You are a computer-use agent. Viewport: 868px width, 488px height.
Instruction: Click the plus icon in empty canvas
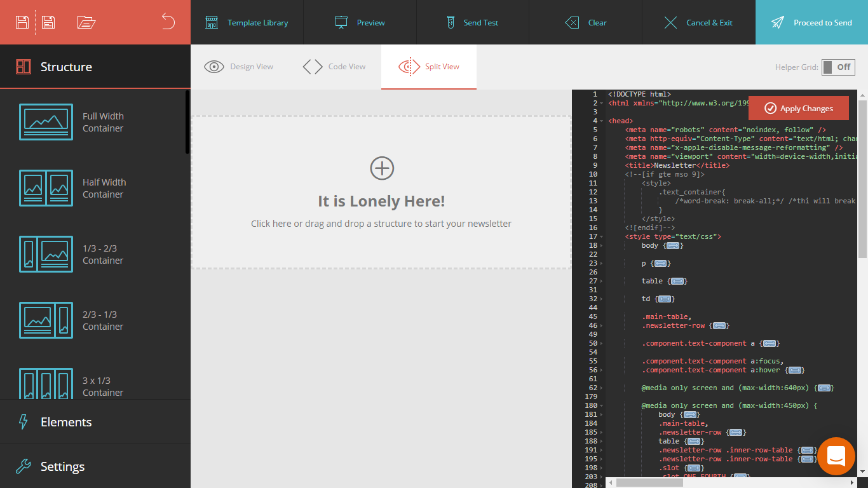(382, 168)
